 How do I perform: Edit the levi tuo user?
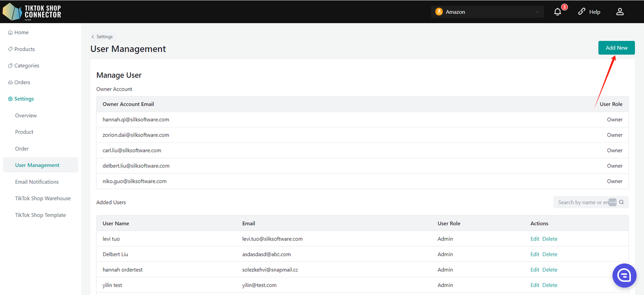(x=534, y=239)
